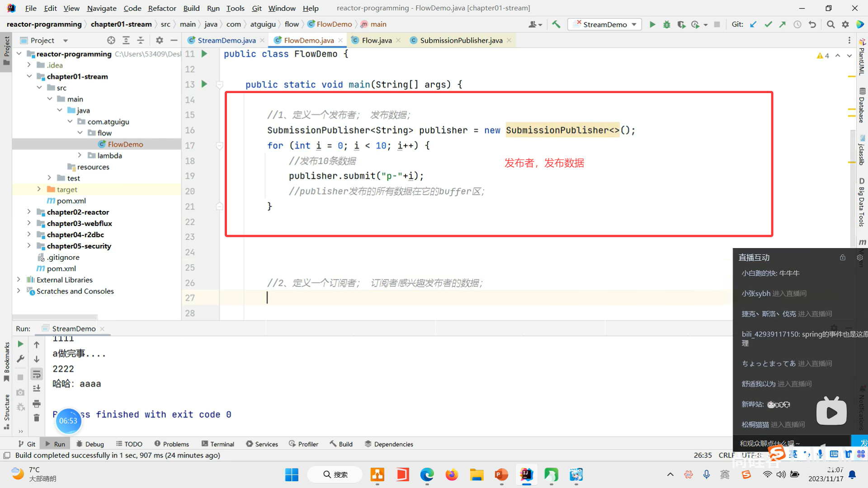Viewport: 868px width, 488px height.
Task: Toggle soft-wrap in Run console
Action: pyautogui.click(x=37, y=374)
